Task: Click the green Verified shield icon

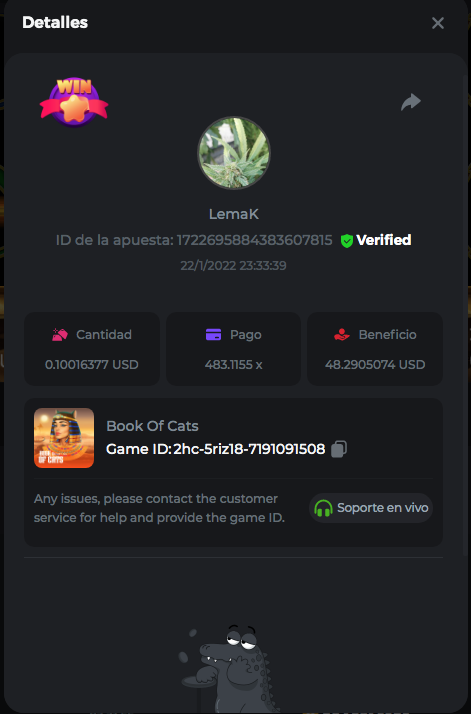Action: (347, 240)
